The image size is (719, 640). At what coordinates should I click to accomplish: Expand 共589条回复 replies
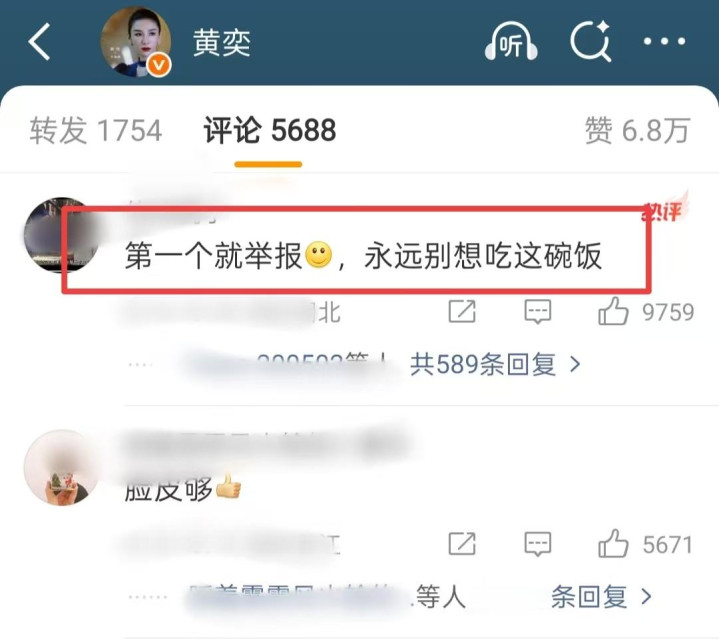495,365
